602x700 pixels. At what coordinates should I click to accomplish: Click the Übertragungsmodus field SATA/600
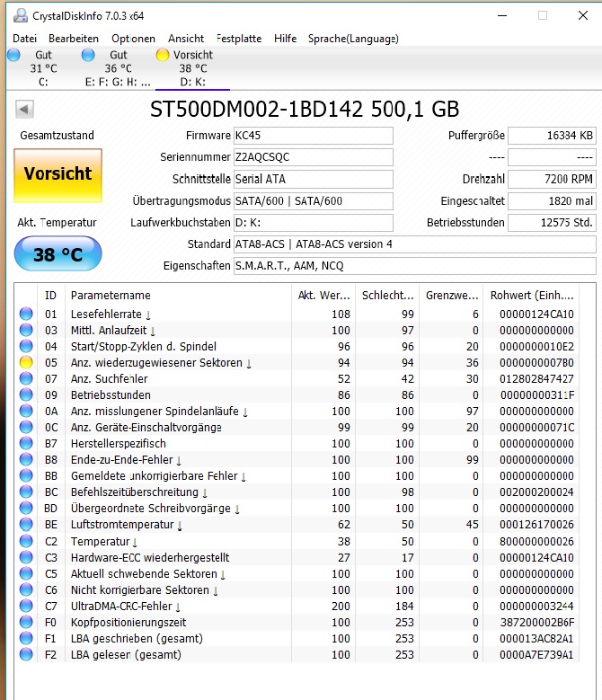click(x=314, y=201)
